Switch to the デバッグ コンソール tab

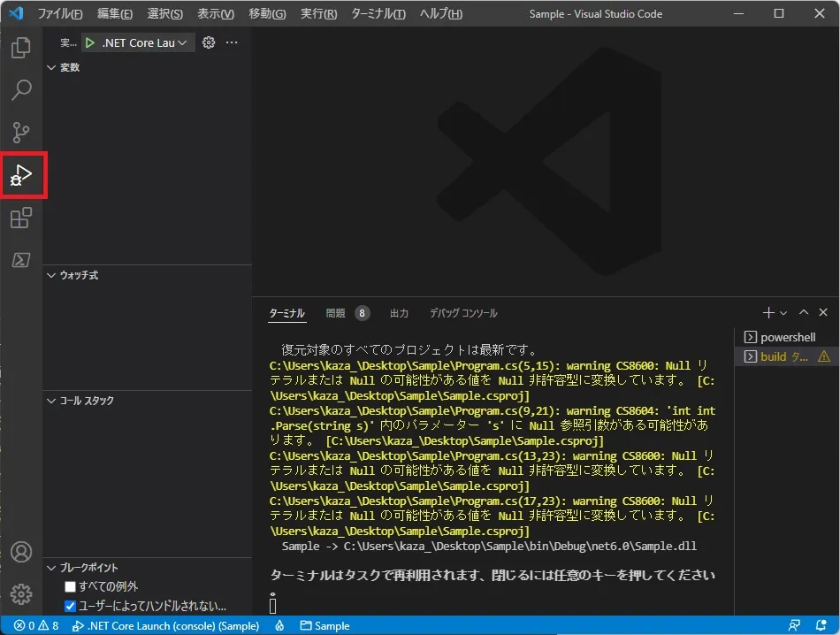coord(463,313)
